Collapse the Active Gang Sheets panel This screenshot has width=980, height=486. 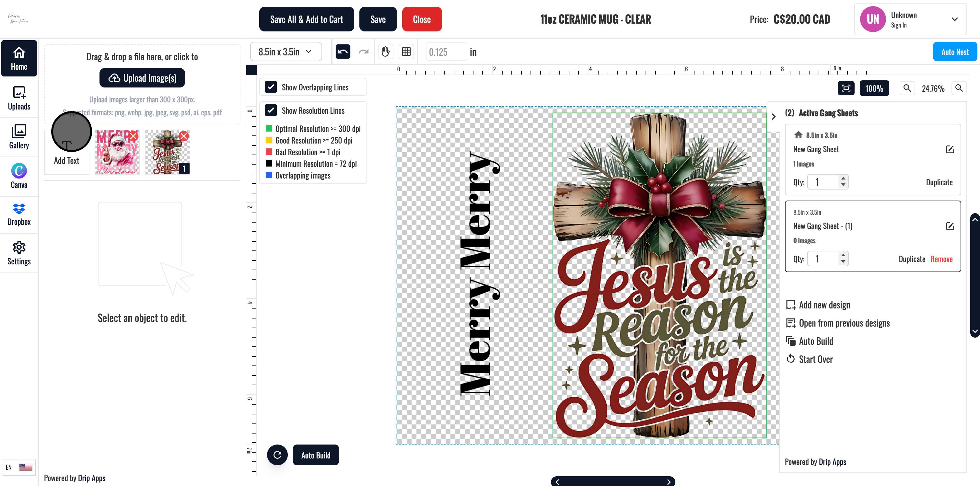pos(774,117)
